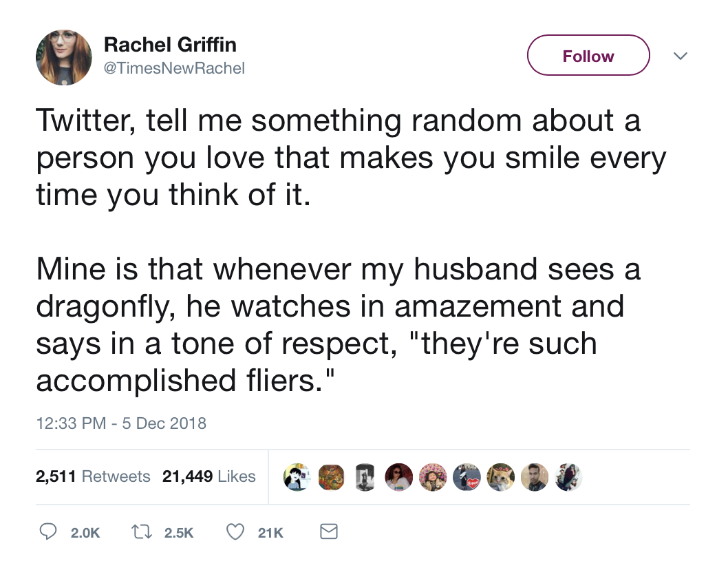This screenshot has height=570, width=728.
Task: Open the liker avatar with red heart
Action: click(467, 476)
